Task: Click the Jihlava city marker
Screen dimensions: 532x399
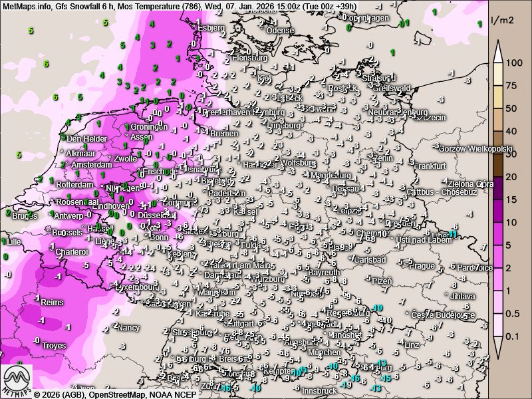Action: coord(449,295)
